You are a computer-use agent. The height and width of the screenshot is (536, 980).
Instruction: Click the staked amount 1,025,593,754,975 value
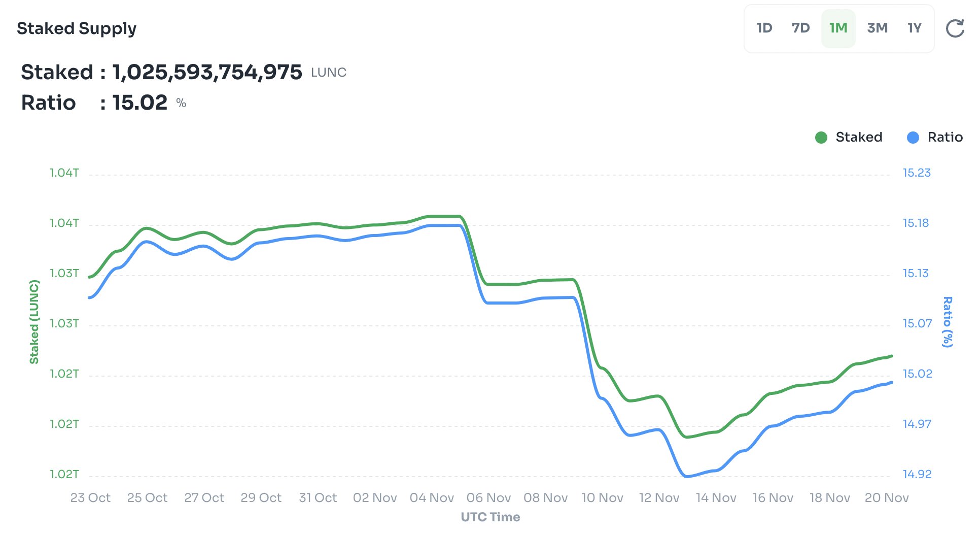(x=207, y=72)
